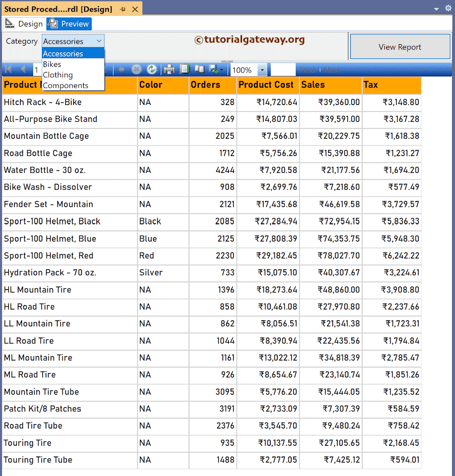
Task: Click the Next search link
Action: tap(332, 70)
